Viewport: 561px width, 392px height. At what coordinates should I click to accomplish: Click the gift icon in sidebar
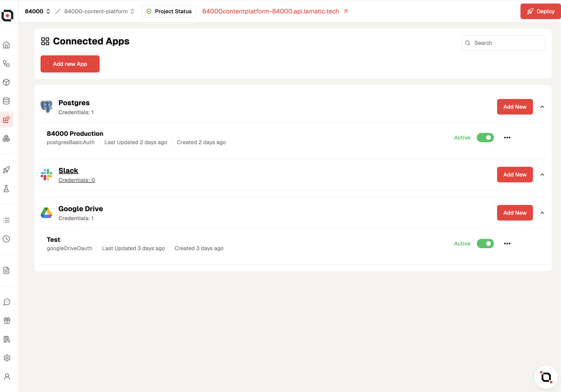[x=7, y=320]
